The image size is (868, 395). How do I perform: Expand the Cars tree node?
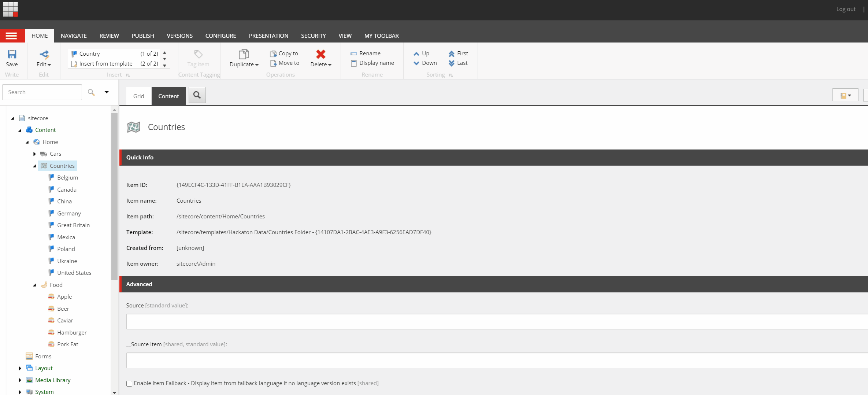35,154
